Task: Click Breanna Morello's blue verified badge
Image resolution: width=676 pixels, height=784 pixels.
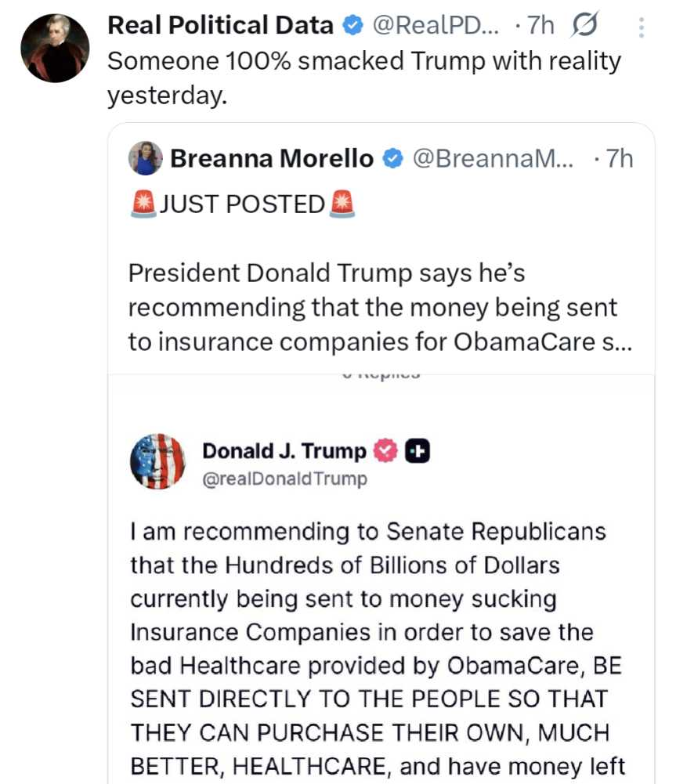Action: pos(392,159)
